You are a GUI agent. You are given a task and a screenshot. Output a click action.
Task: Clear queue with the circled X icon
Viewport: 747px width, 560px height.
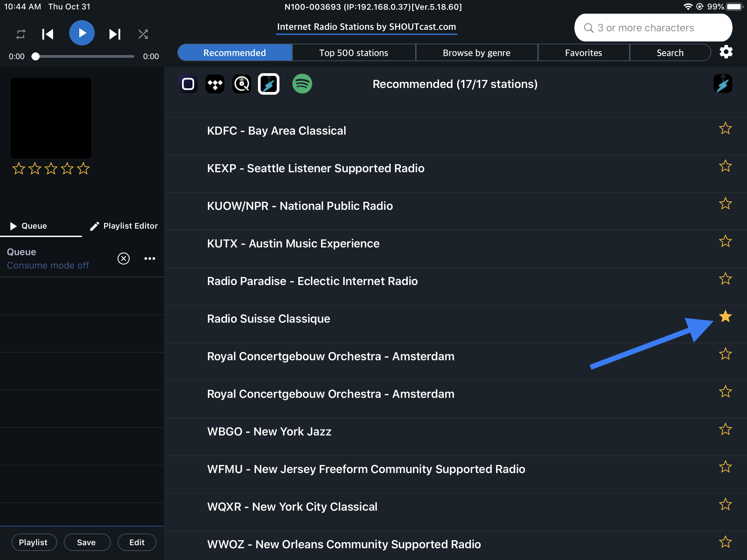point(124,259)
